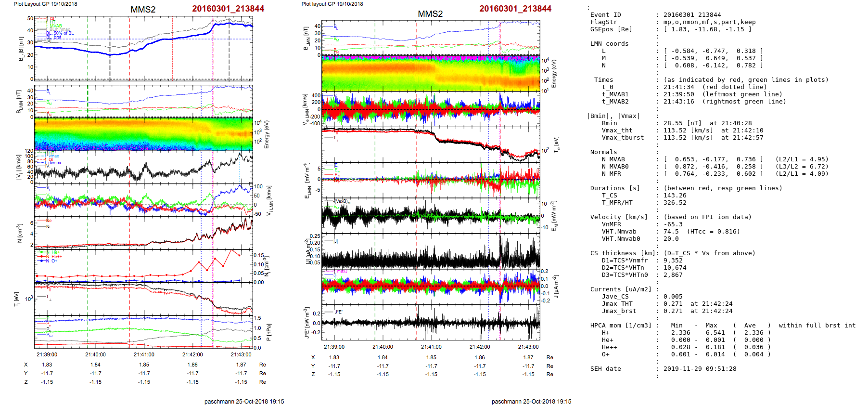Click T_MFR/HT duration value 326.52

pos(675,203)
